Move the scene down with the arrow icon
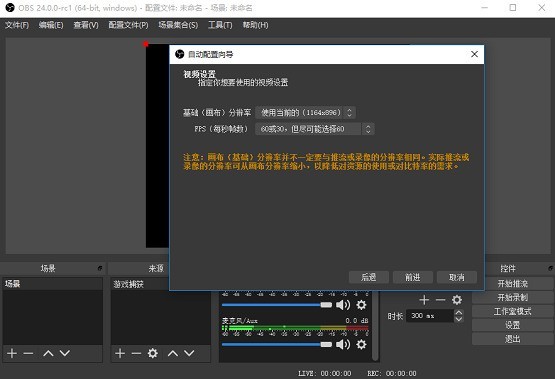 point(65,353)
